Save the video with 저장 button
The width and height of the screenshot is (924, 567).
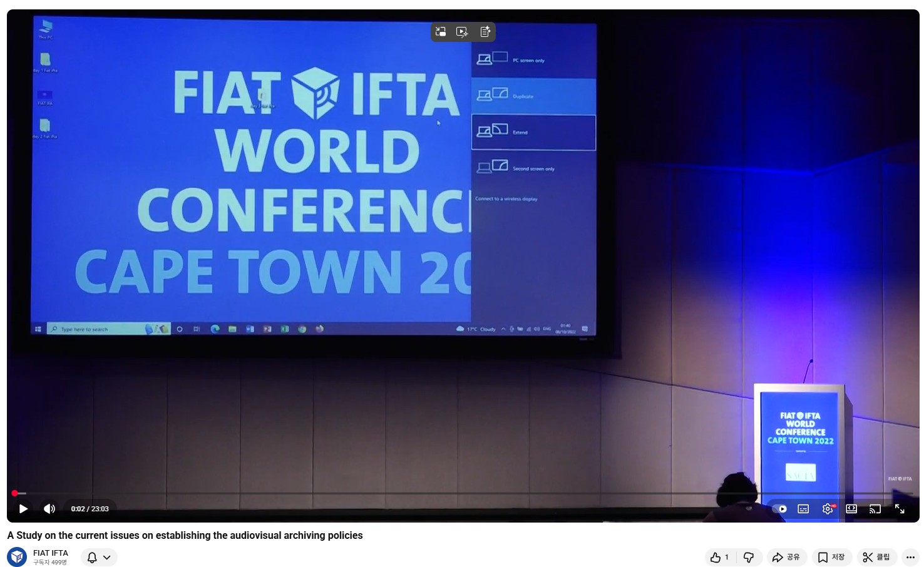[x=832, y=557]
